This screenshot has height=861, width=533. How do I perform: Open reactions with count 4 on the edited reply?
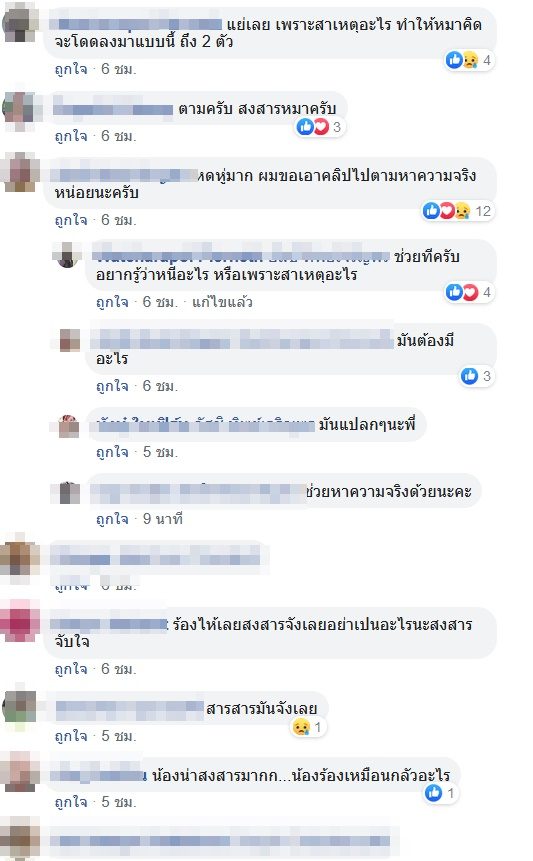[x=469, y=293]
